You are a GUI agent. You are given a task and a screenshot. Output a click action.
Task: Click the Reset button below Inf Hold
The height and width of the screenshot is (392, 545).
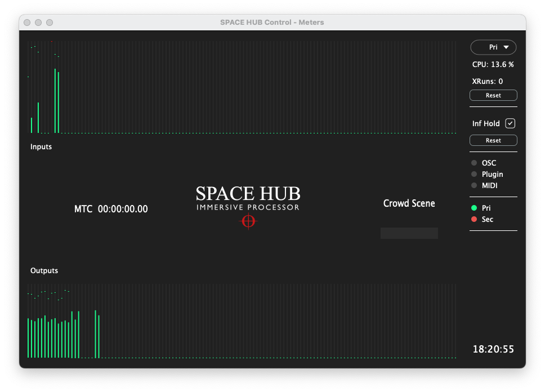tap(493, 140)
